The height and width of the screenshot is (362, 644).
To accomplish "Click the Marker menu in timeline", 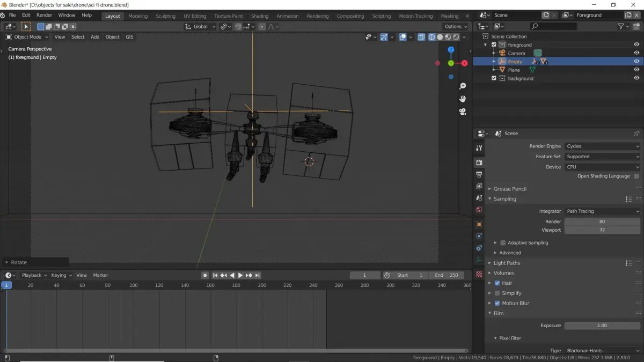I will [x=100, y=275].
